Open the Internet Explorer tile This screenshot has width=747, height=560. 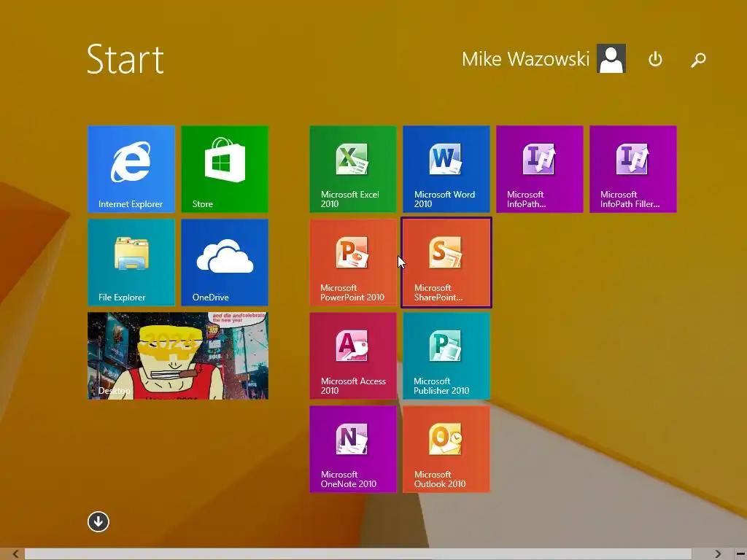coord(131,169)
